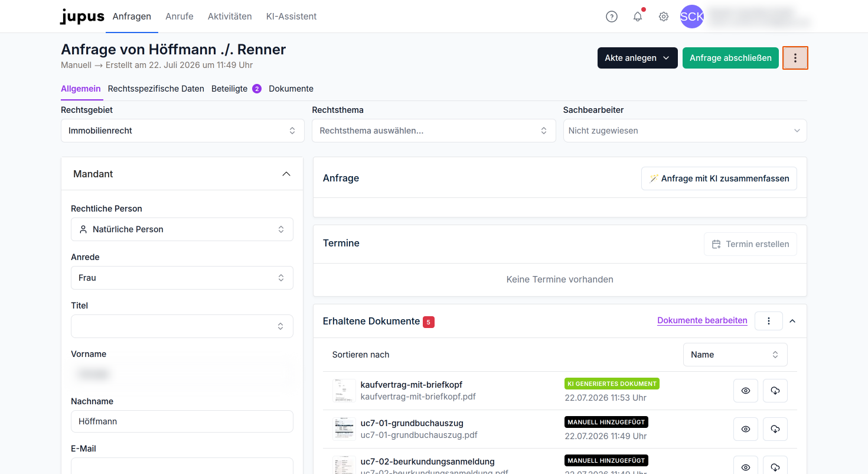This screenshot has width=868, height=474.
Task: Click the KI GENERIERTES DOKUMENT badge
Action: click(x=612, y=384)
